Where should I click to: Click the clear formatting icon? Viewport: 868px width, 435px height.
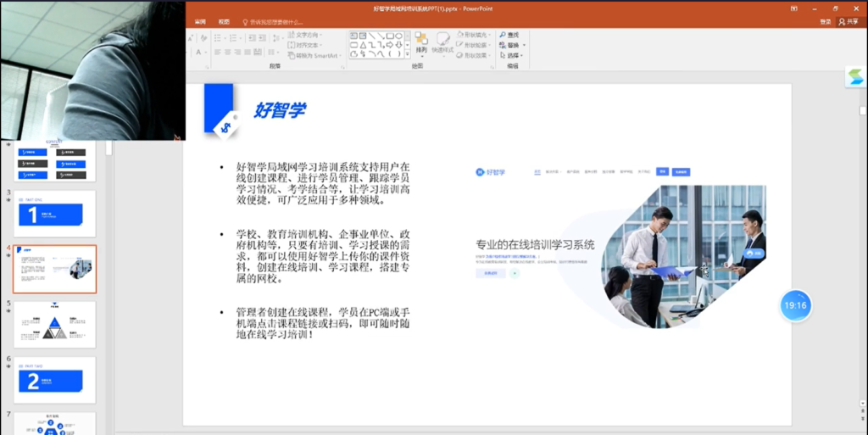[203, 37]
